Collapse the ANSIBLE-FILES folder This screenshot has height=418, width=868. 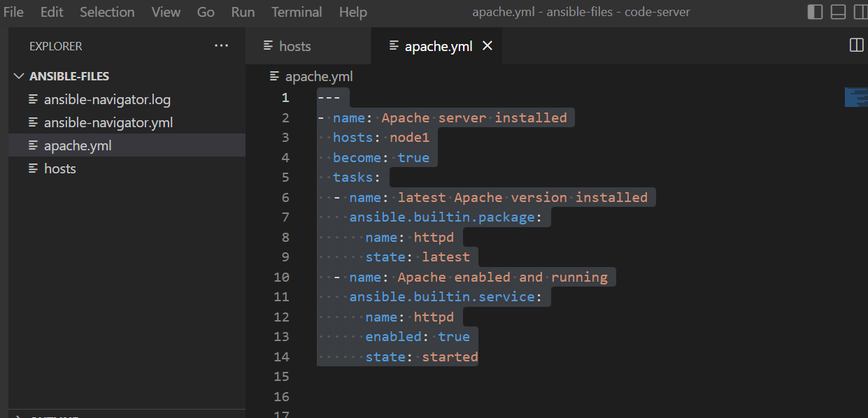(x=20, y=75)
